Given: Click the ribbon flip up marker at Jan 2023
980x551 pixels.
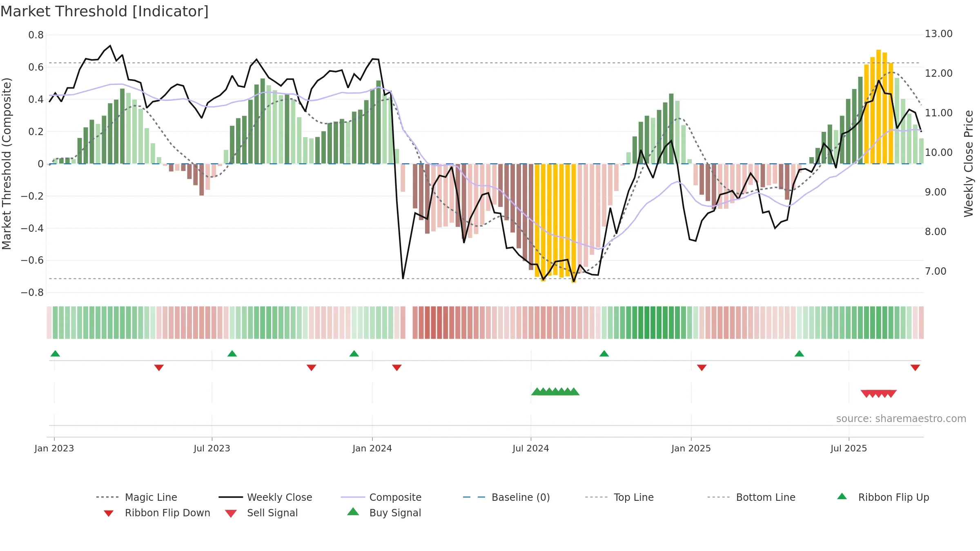Looking at the screenshot, I should (55, 353).
